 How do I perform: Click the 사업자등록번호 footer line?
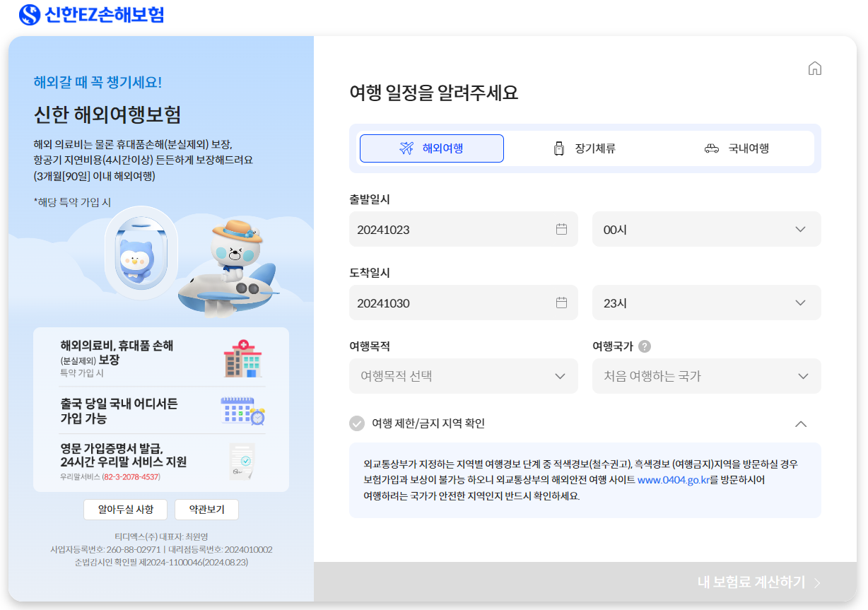click(x=161, y=549)
